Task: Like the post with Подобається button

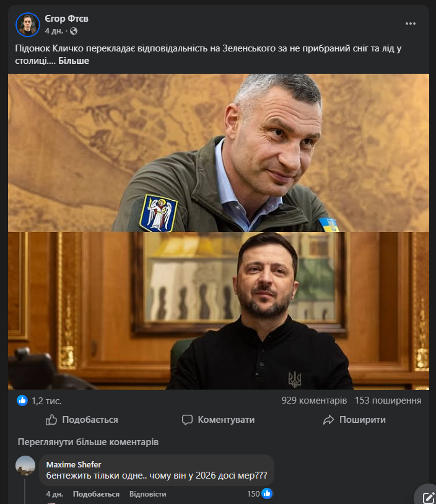Action: [x=82, y=420]
